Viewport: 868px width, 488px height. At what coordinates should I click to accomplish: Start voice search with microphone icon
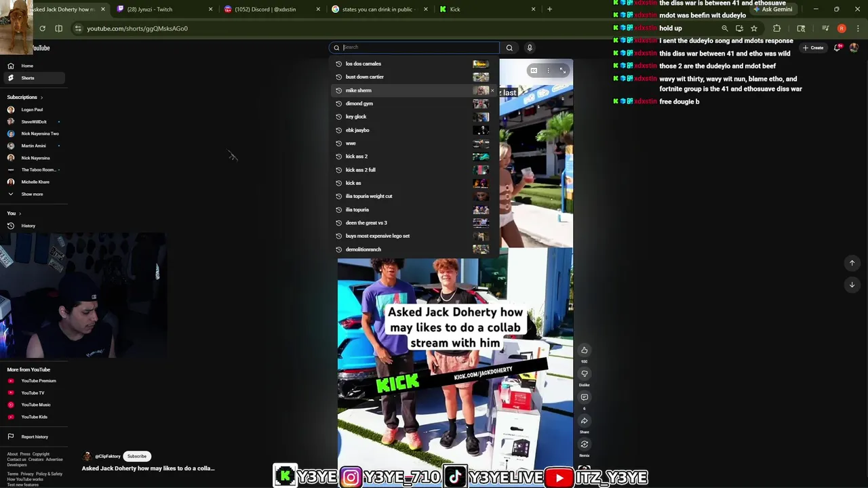click(x=530, y=47)
